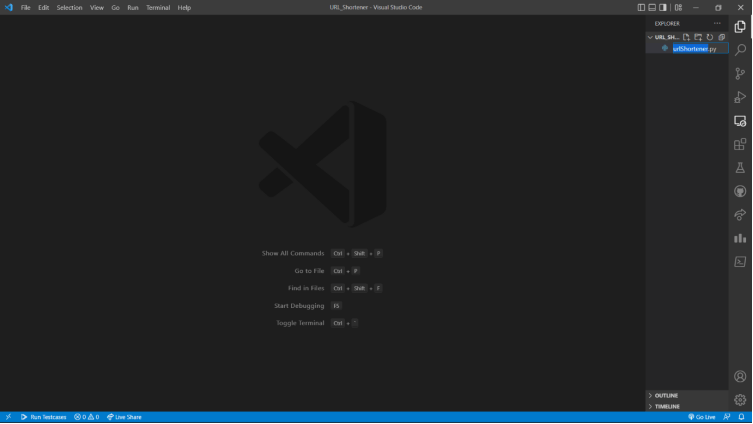
Task: Click the Show All Commands hint text
Action: (293, 254)
